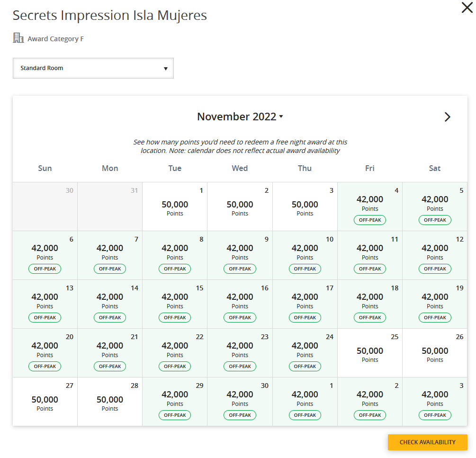Go to the next month arrow
Screen dimensions: 476x458
click(447, 117)
